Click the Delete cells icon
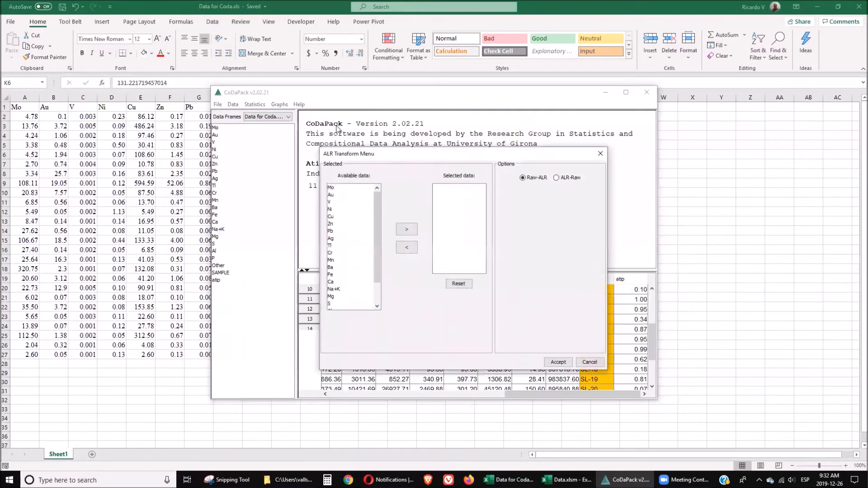Viewport: 868px width, 488px height. pyautogui.click(x=669, y=38)
